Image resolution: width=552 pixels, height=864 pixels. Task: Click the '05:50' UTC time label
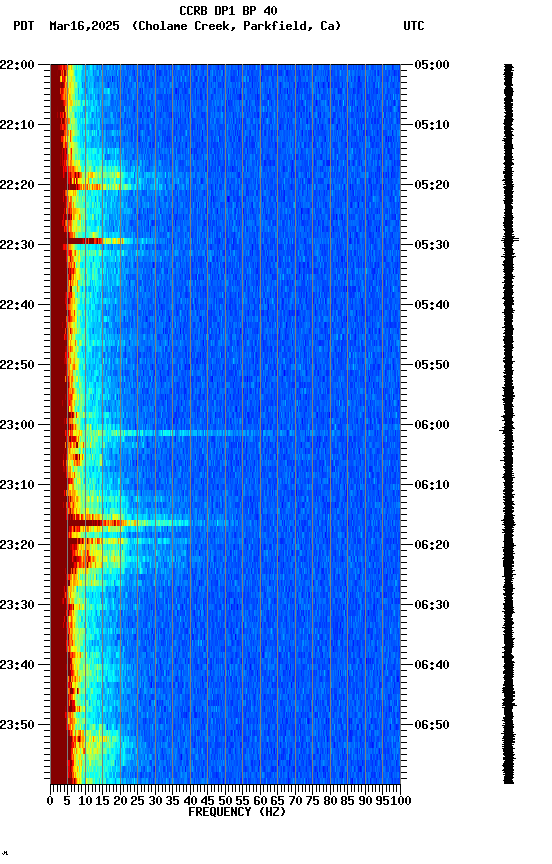[432, 365]
